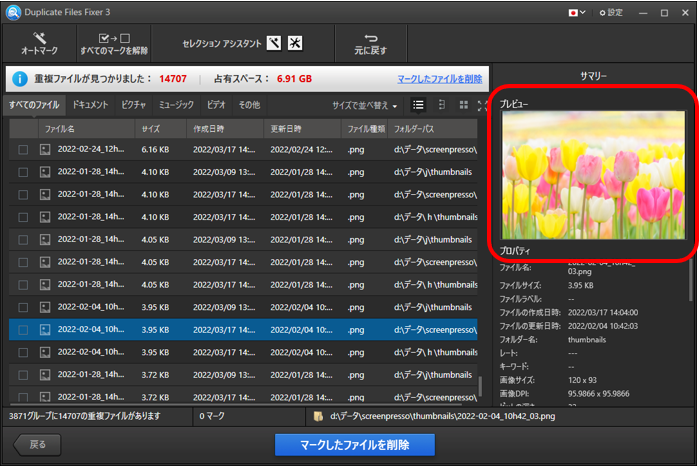Click the file list vertical scrollbar
Viewport: 699px width, 467px height.
480,386
